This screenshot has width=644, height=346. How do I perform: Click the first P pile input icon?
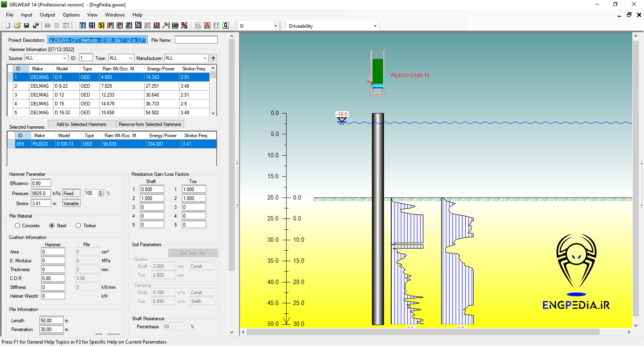pyautogui.click(x=110, y=25)
